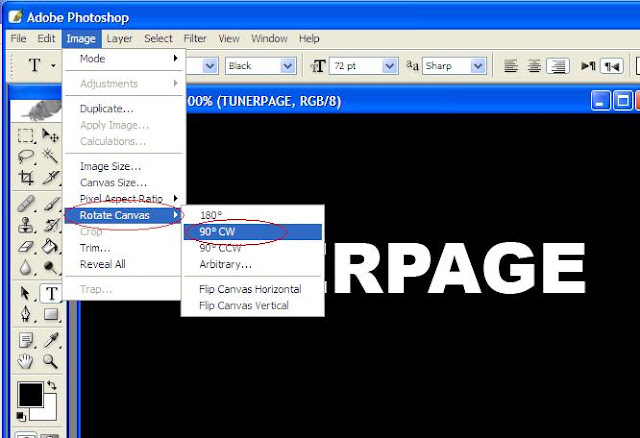Open the File menu
Image resolution: width=640 pixels, height=438 pixels.
coord(18,38)
